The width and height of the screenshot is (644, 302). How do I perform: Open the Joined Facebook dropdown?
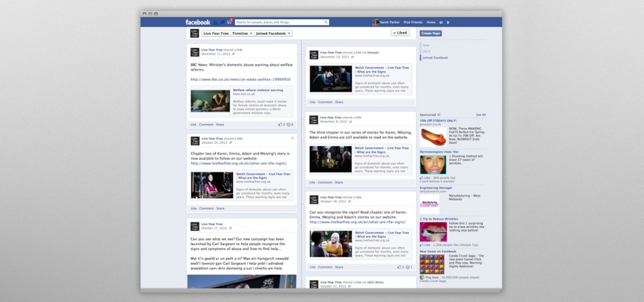click(273, 34)
